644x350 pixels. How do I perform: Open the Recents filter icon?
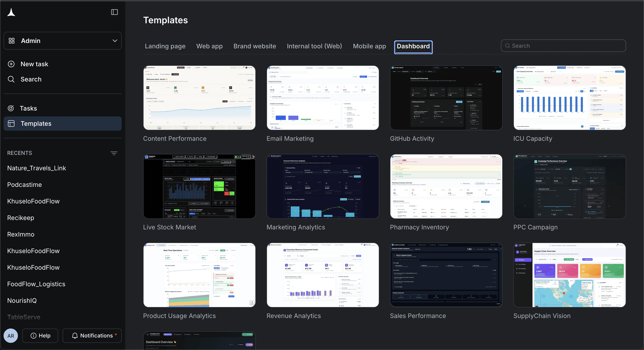[114, 153]
